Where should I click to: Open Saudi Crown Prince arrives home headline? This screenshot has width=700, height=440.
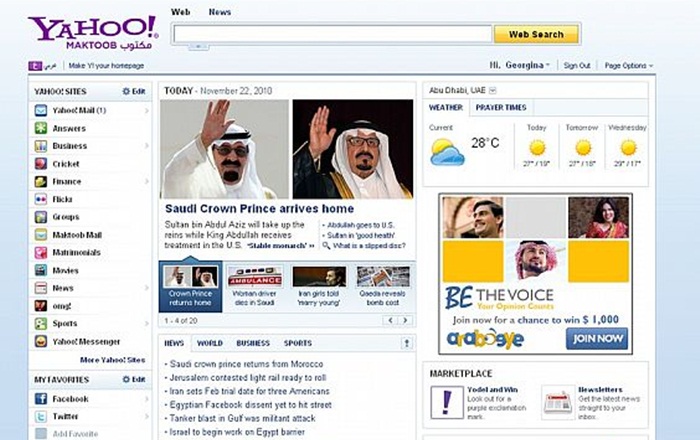point(259,209)
